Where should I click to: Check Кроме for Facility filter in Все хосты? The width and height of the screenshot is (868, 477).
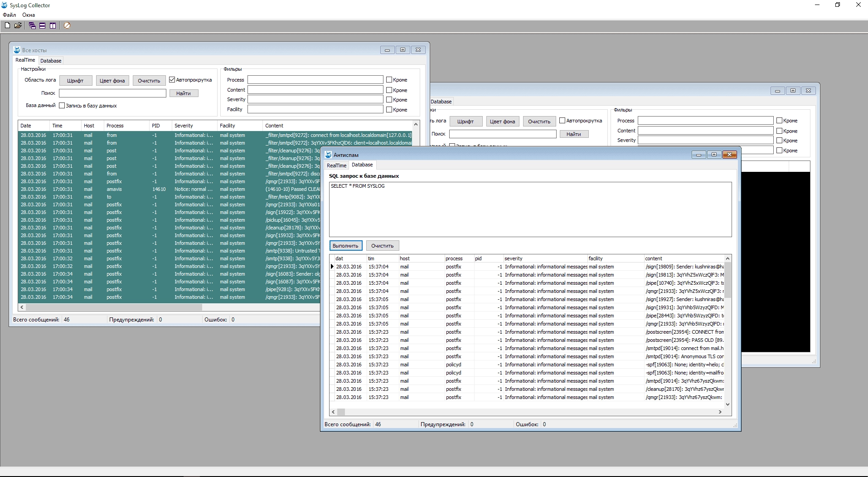[389, 109]
